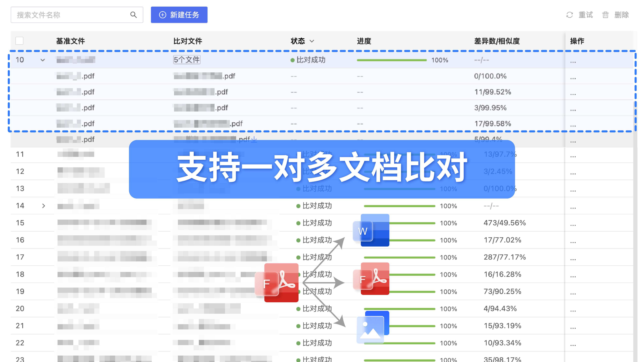Click the 新建任务 button
Screen dimensions: 644x362
pyautogui.click(x=179, y=15)
